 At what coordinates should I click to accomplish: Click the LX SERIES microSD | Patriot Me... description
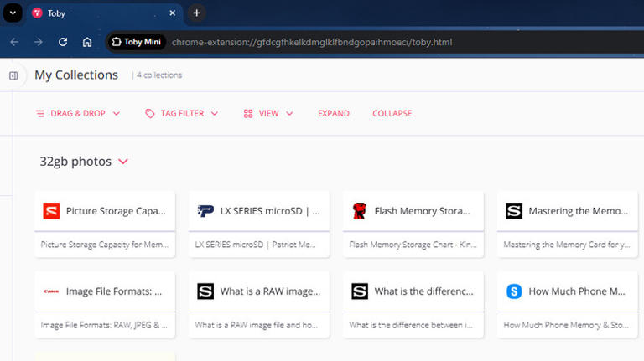[x=255, y=245]
